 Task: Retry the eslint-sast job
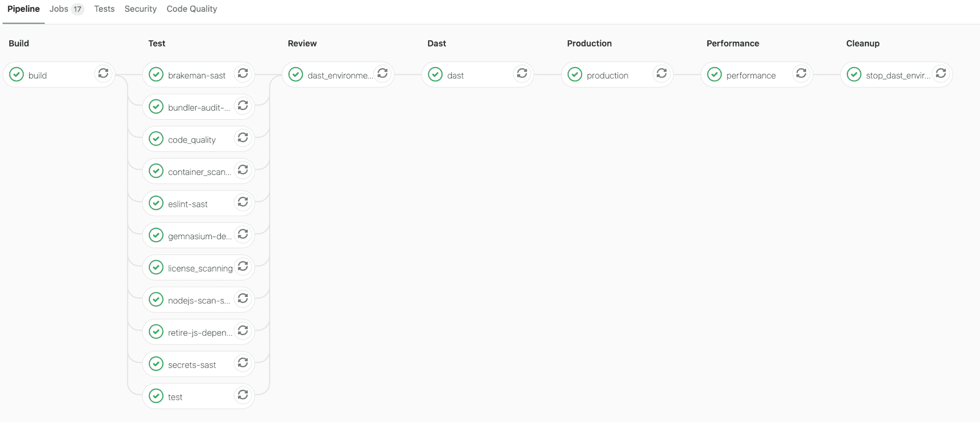243,202
